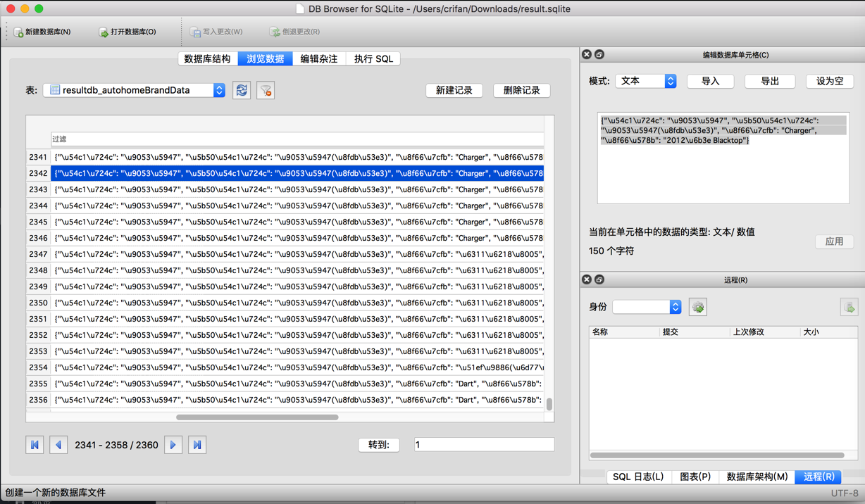Click the push database icon in Remote panel
The image size is (865, 504).
click(849, 307)
